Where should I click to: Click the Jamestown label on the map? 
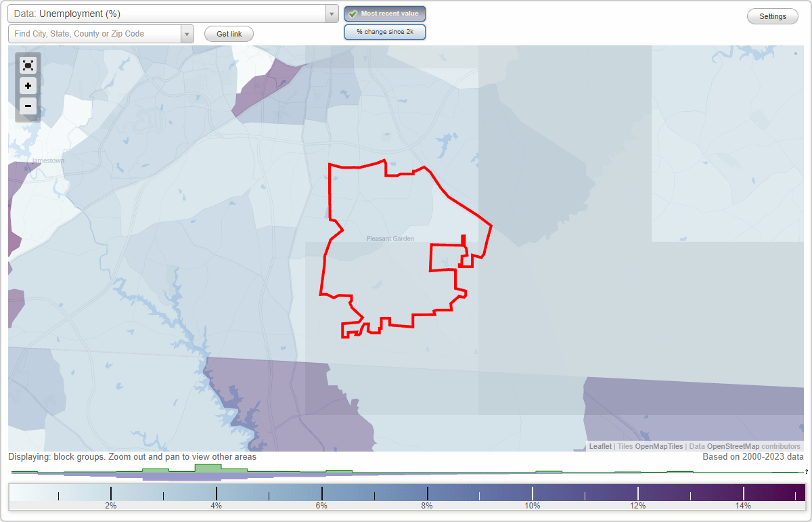tap(47, 160)
